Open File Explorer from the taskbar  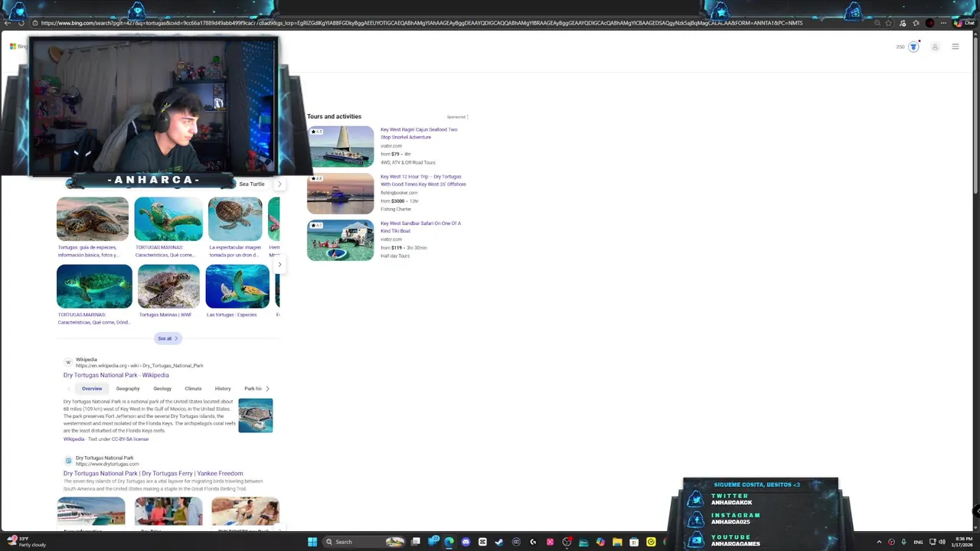point(617,542)
